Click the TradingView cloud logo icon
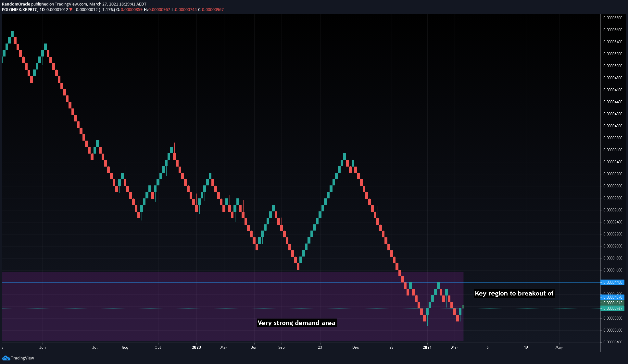The width and height of the screenshot is (628, 364). 6,358
